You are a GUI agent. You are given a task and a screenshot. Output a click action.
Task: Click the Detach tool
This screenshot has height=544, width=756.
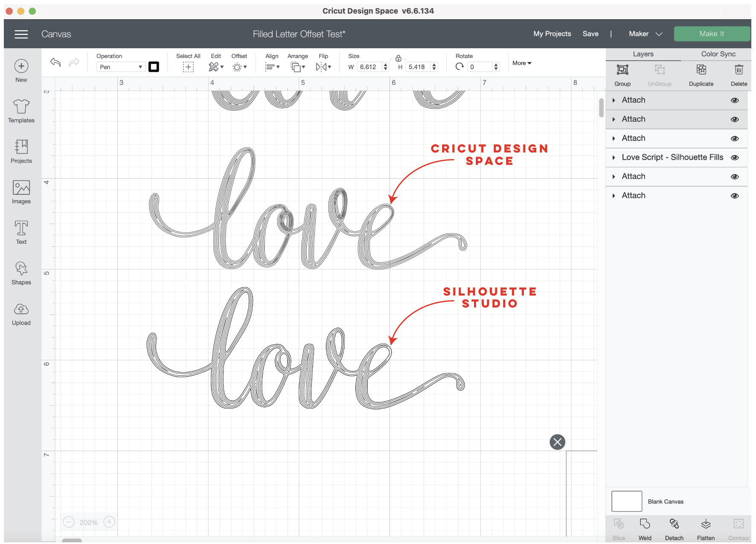(x=674, y=529)
